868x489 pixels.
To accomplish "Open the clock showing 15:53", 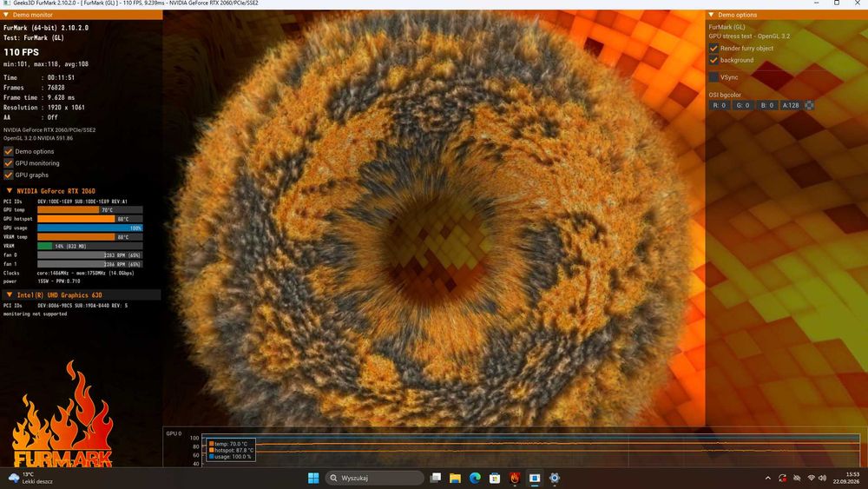I will pyautogui.click(x=846, y=478).
